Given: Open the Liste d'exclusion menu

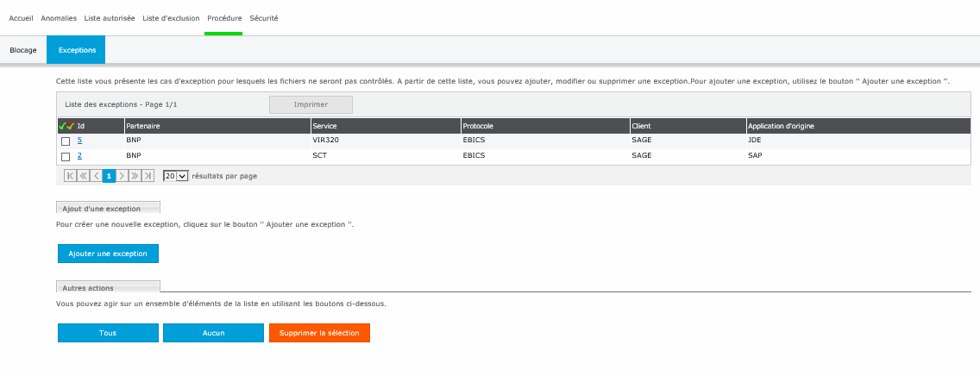Looking at the screenshot, I should pyautogui.click(x=171, y=18).
